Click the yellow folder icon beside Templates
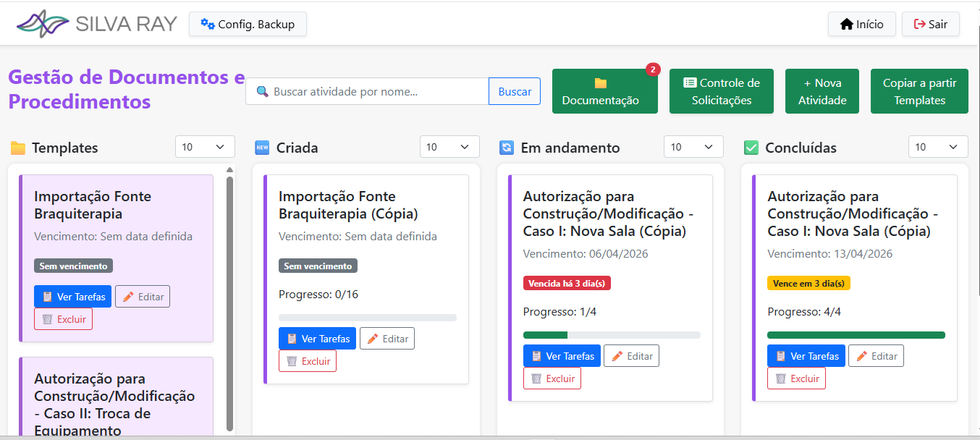Viewport: 980px width, 440px height. click(18, 148)
